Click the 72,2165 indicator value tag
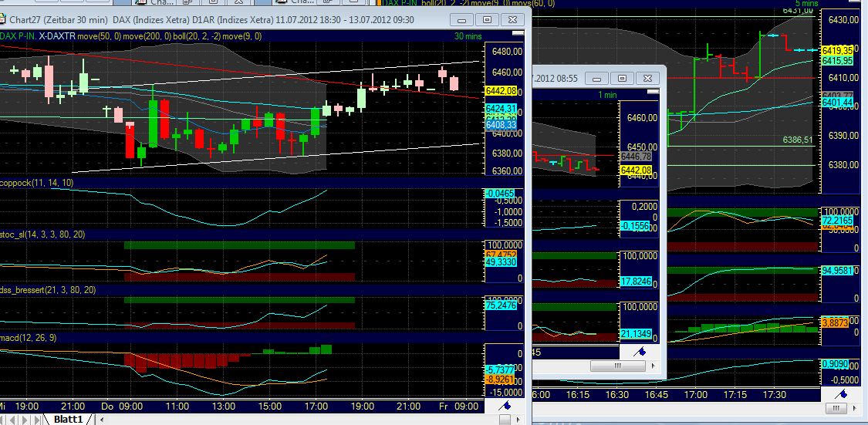 coord(837,221)
